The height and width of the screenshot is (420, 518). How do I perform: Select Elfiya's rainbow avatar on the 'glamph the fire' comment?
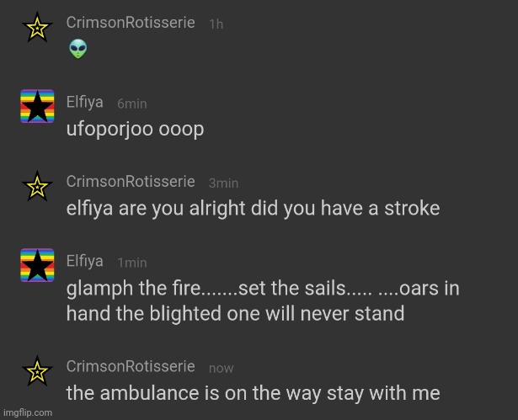(x=37, y=265)
